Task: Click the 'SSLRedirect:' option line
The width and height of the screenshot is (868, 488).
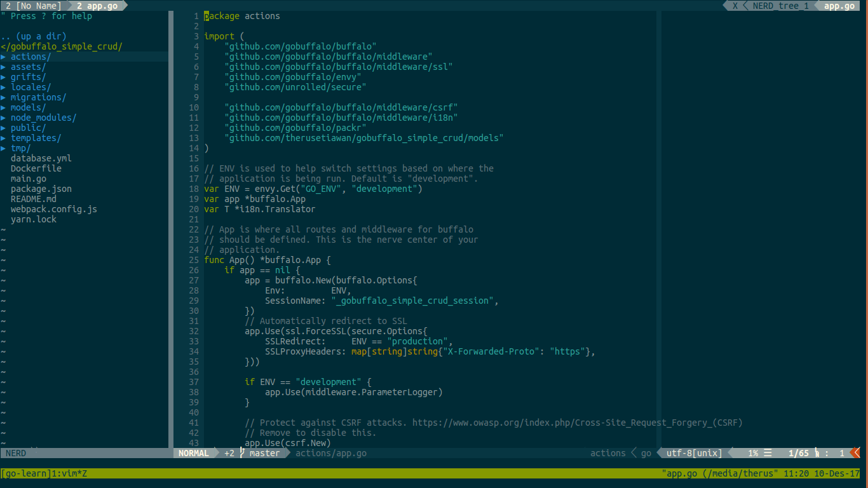Action: pos(359,341)
